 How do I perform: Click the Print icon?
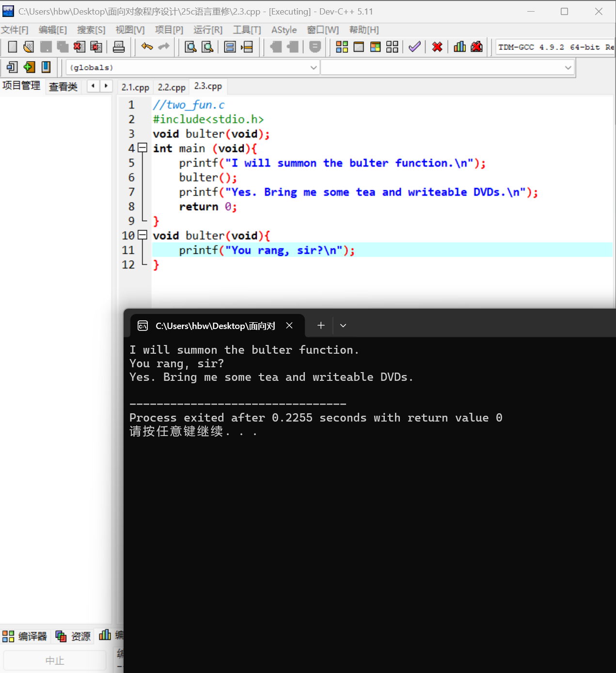point(119,47)
